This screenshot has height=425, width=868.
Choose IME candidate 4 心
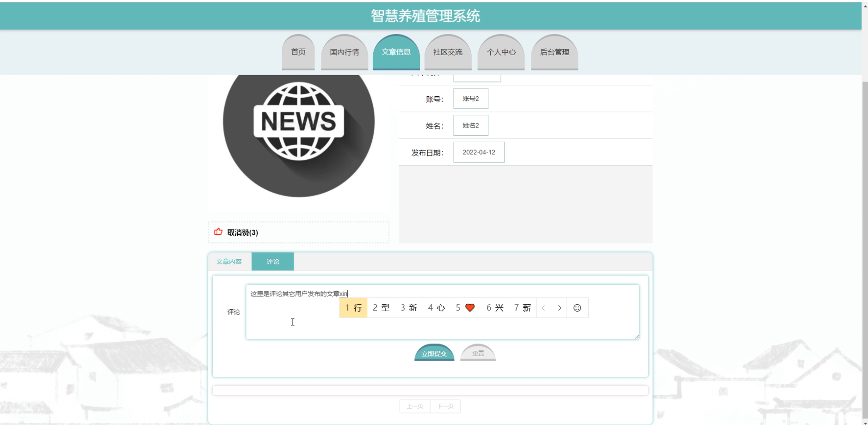click(437, 308)
